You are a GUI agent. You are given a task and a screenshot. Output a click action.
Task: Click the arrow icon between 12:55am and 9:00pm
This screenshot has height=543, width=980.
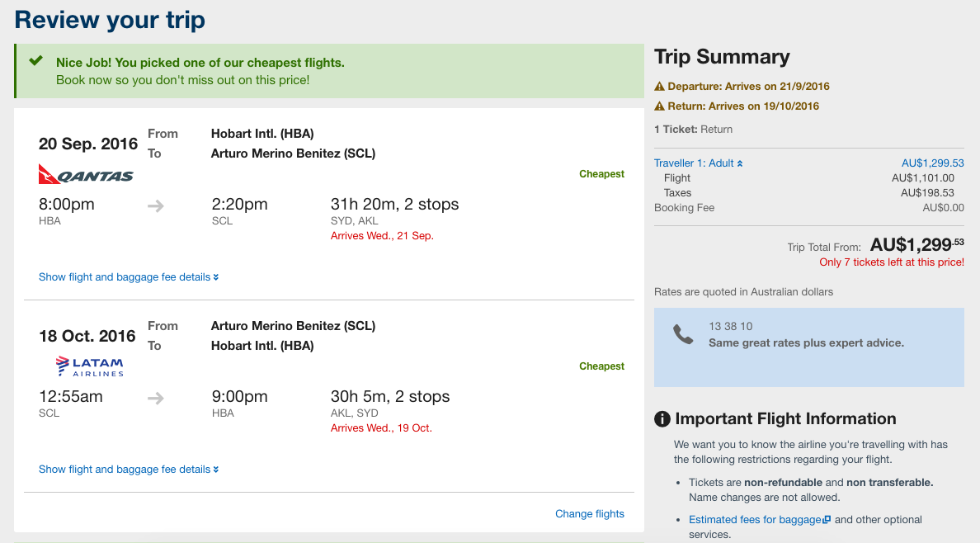tap(156, 398)
